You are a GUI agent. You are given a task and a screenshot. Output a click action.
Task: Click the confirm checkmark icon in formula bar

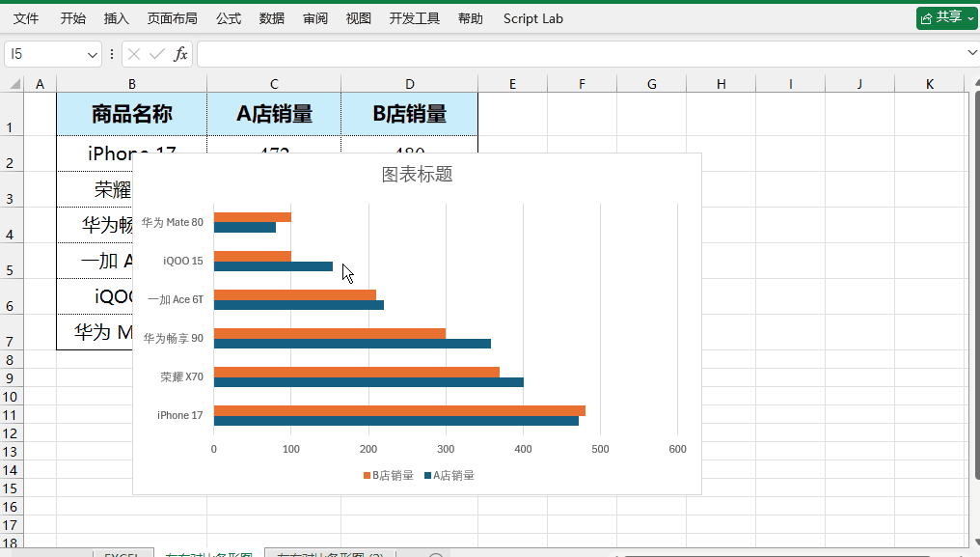157,54
